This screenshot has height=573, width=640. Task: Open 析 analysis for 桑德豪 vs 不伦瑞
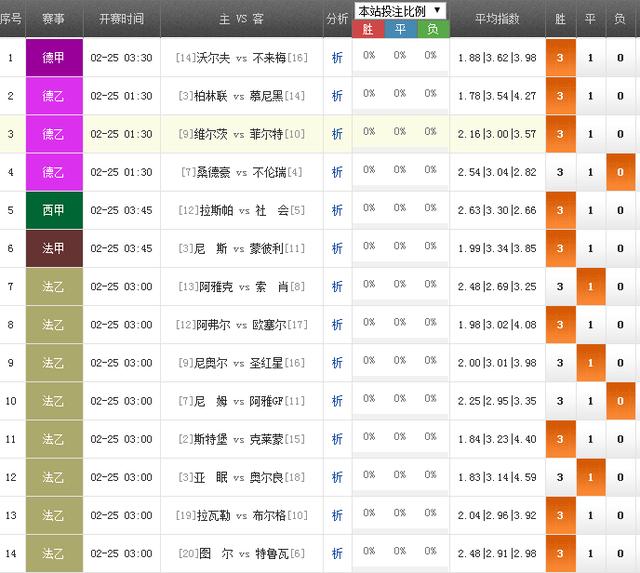tap(337, 172)
